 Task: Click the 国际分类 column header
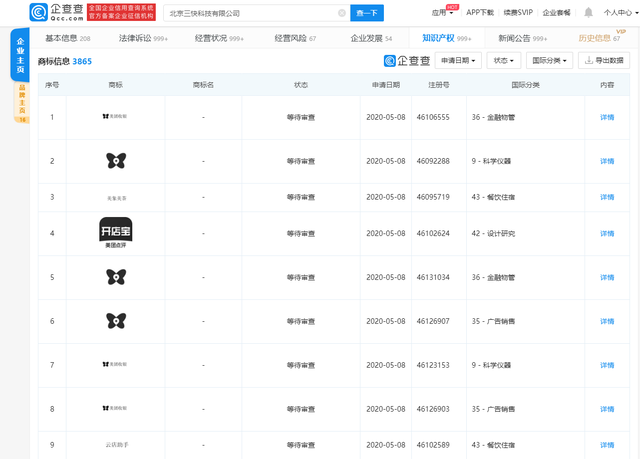coord(525,85)
